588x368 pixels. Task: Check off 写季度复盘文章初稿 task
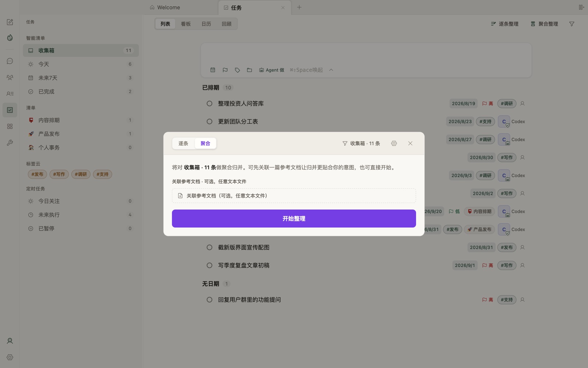point(209,265)
